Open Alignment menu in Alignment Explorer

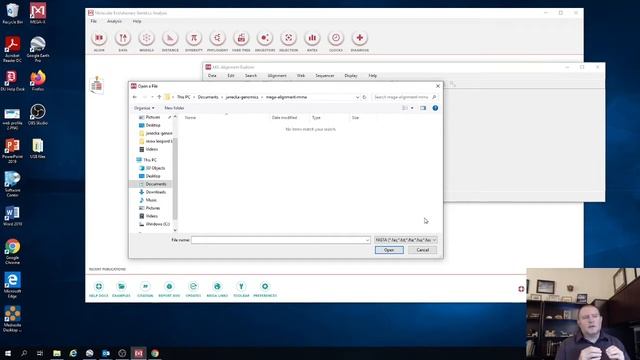pyautogui.click(x=277, y=76)
